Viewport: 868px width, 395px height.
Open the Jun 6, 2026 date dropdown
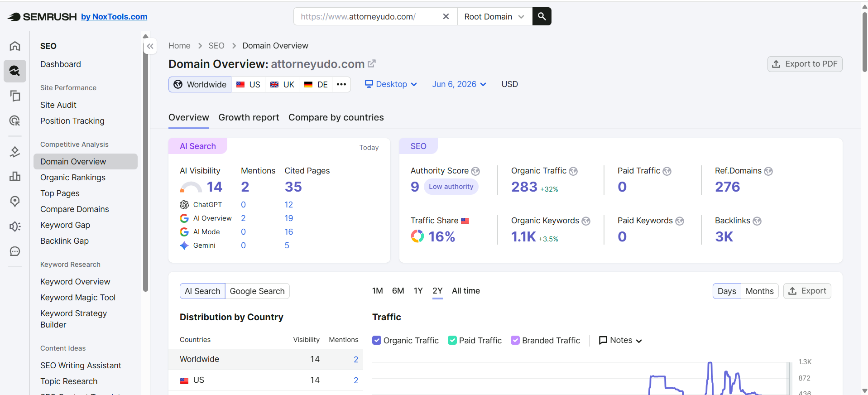[459, 84]
